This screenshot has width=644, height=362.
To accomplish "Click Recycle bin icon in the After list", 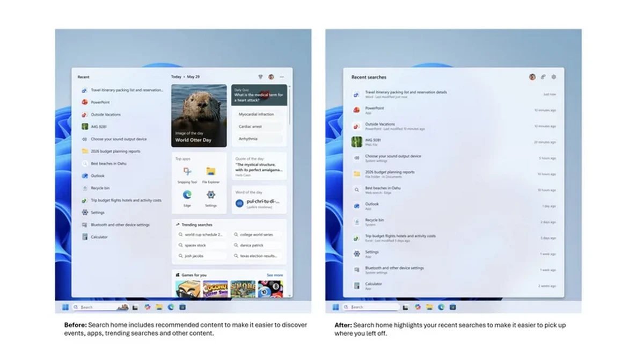I will click(356, 222).
